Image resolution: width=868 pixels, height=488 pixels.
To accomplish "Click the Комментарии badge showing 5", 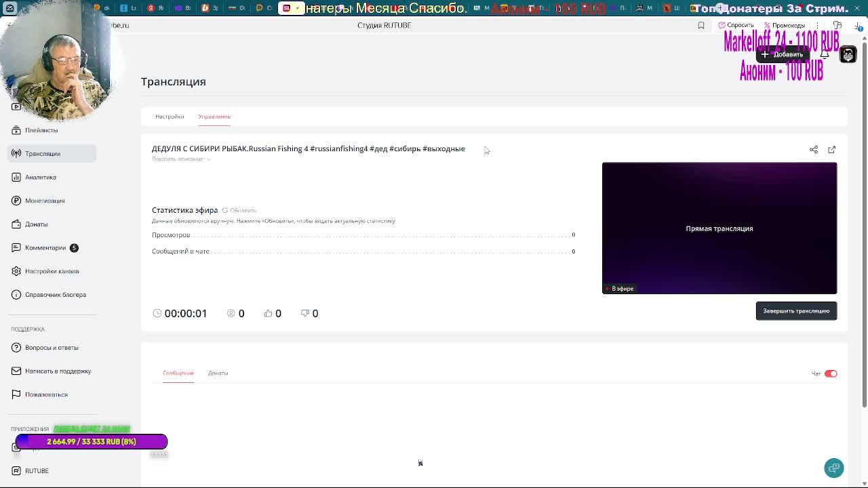I will (x=74, y=248).
